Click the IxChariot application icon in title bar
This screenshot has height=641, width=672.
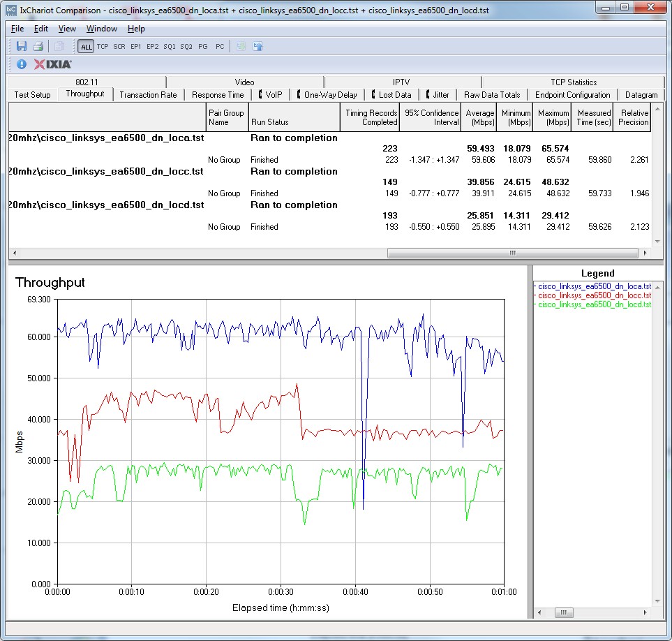(11, 10)
